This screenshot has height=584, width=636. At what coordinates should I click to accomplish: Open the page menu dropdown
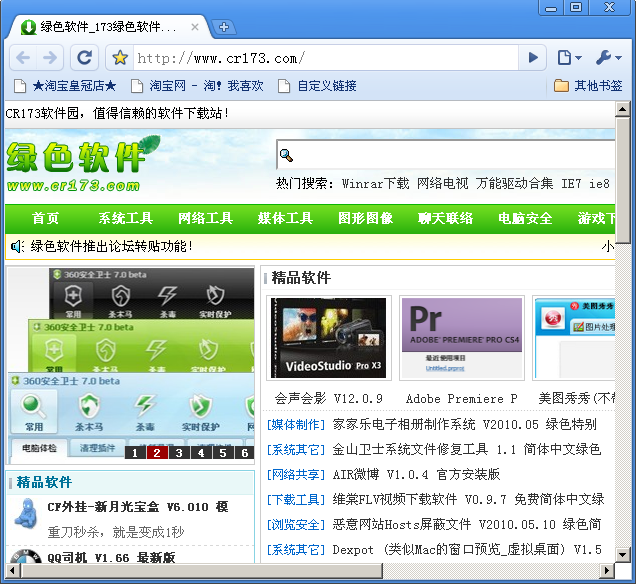pyautogui.click(x=569, y=58)
